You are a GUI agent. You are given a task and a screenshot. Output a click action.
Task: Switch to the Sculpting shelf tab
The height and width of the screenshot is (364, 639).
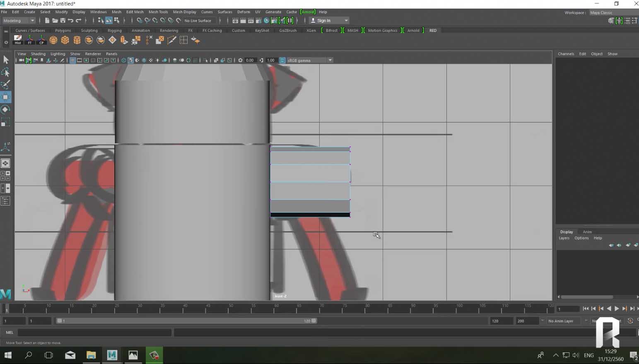click(x=89, y=31)
